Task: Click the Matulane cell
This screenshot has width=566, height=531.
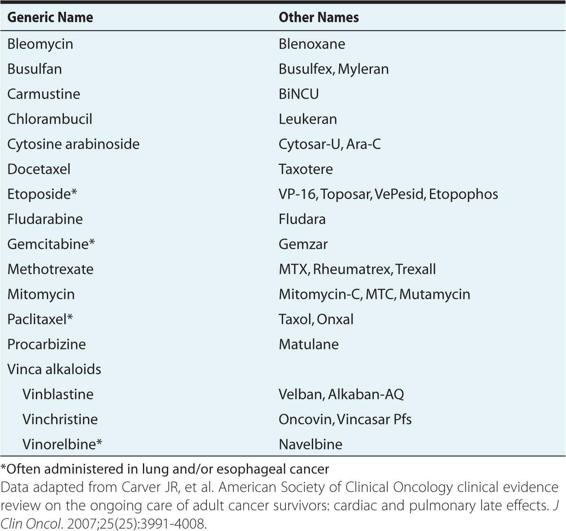Action: pyautogui.click(x=309, y=344)
